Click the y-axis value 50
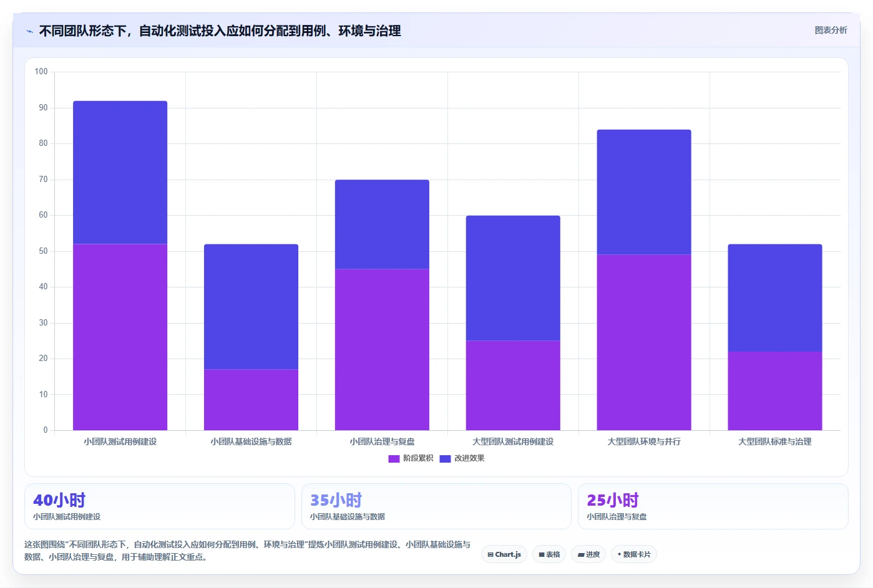Screen dimensions: 873x588 tap(43, 251)
